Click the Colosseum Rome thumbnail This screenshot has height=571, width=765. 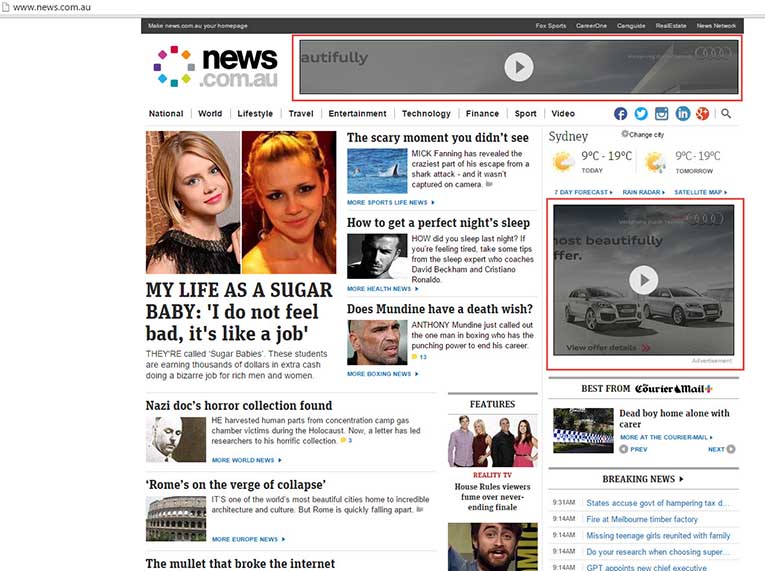pyautogui.click(x=176, y=519)
